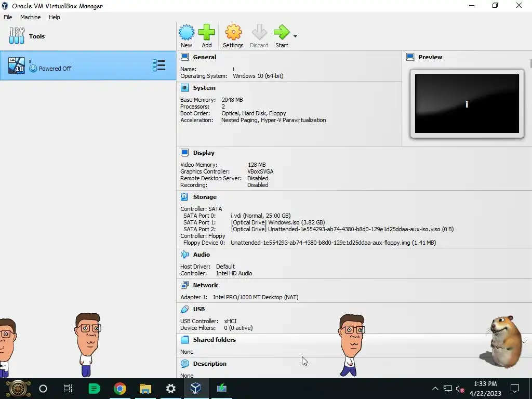Image resolution: width=532 pixels, height=399 pixels.
Task: Show hidden system tray icons chevron
Action: (435, 389)
